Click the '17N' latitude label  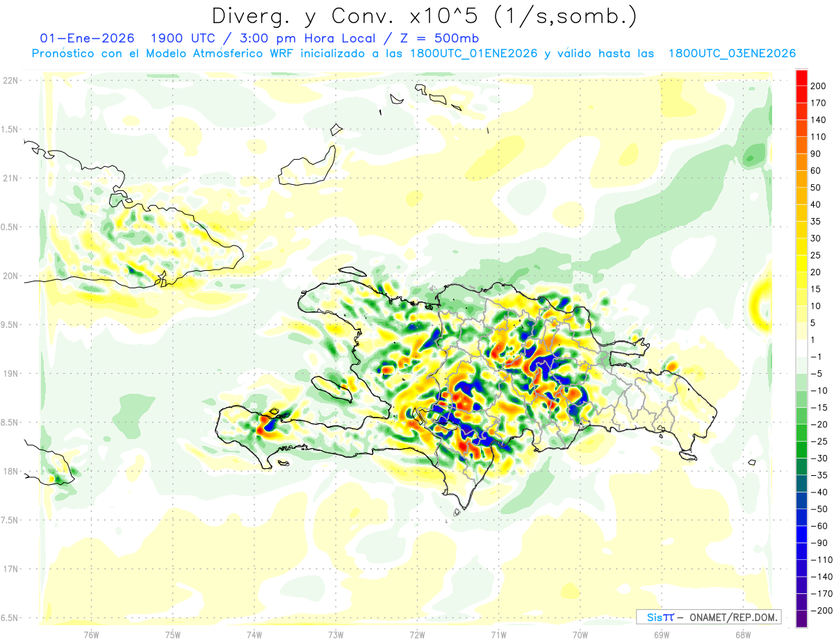point(10,569)
